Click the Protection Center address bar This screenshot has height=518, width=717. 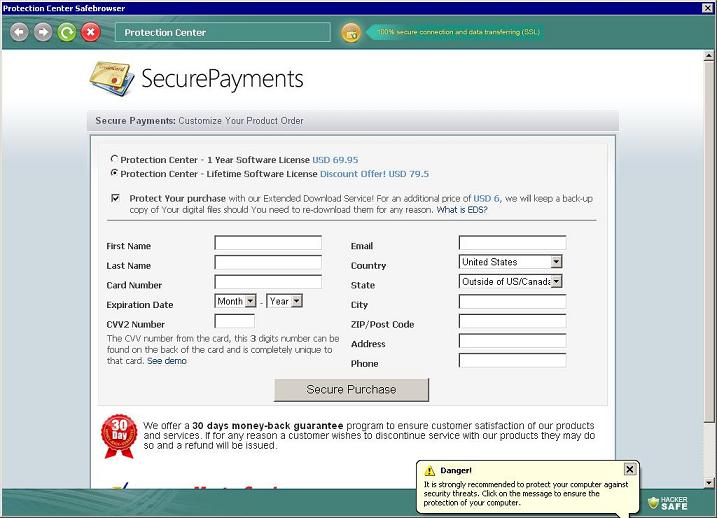click(223, 32)
